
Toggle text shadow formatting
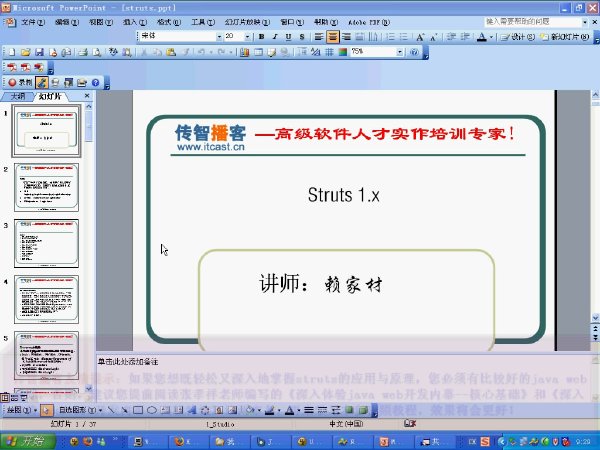click(x=302, y=37)
